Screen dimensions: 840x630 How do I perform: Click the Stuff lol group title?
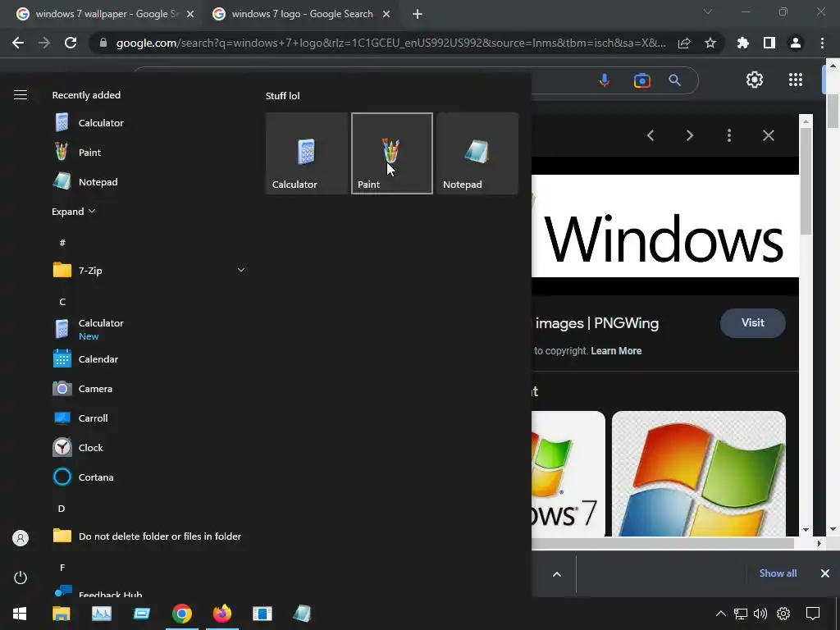click(x=282, y=96)
